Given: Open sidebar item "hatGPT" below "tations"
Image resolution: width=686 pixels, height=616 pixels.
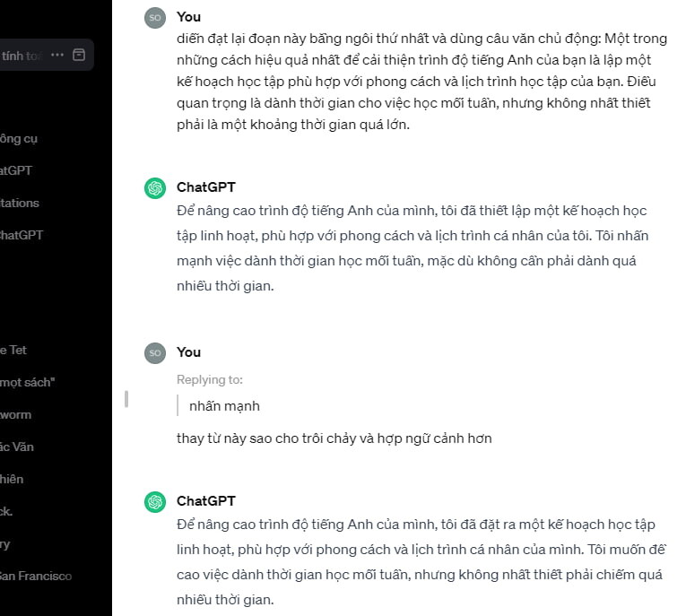Looking at the screenshot, I should pos(21,235).
